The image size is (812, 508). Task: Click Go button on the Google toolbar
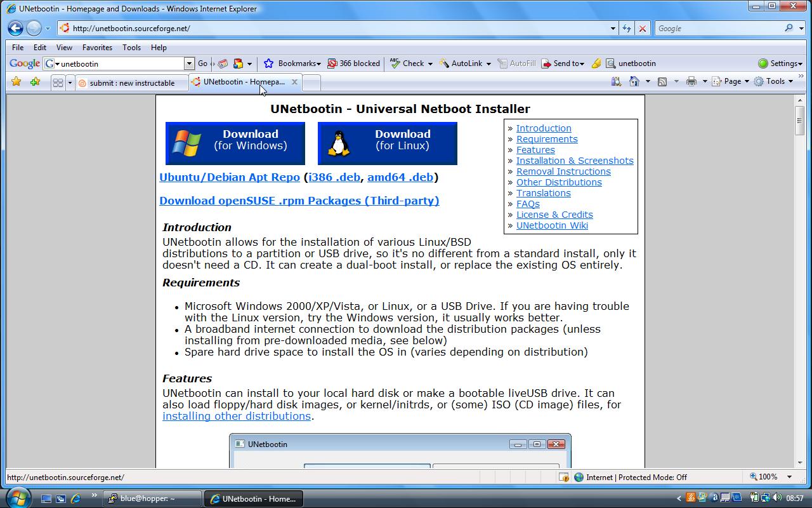pos(202,63)
